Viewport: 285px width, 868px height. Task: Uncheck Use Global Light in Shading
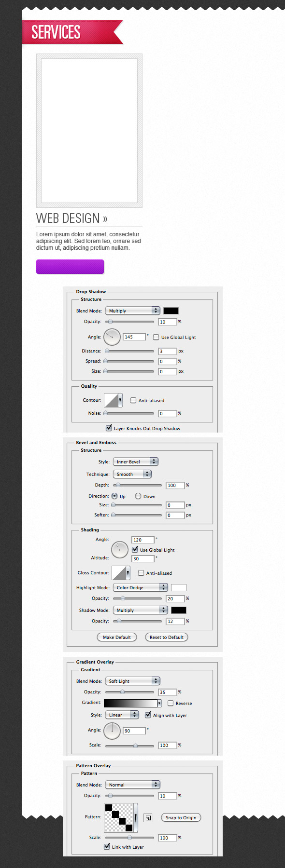click(x=135, y=549)
